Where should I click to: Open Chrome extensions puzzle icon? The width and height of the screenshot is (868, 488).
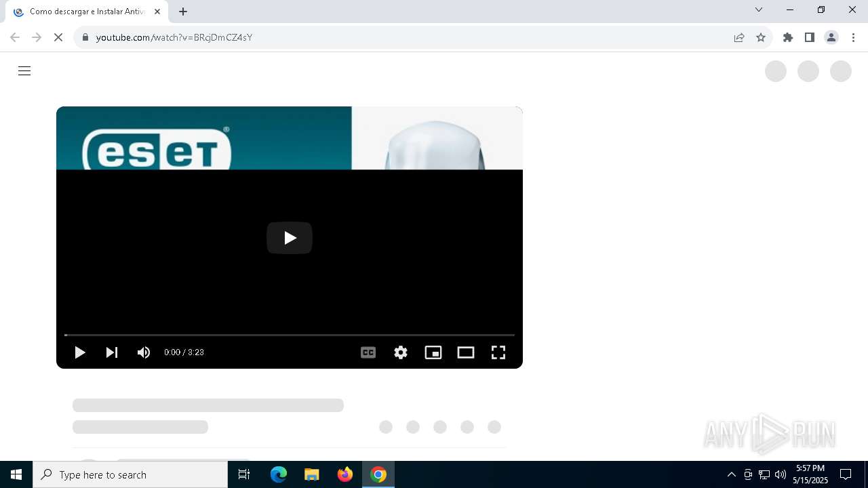788,37
